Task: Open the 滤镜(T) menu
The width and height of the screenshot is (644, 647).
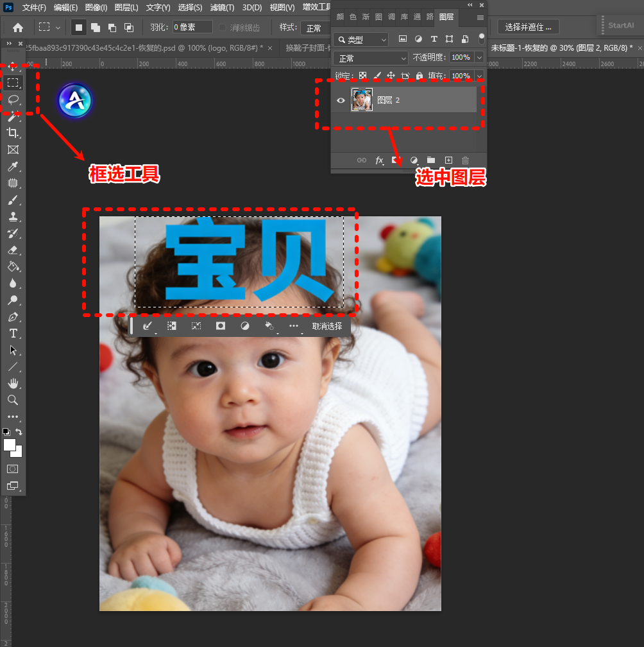Action: (222, 8)
